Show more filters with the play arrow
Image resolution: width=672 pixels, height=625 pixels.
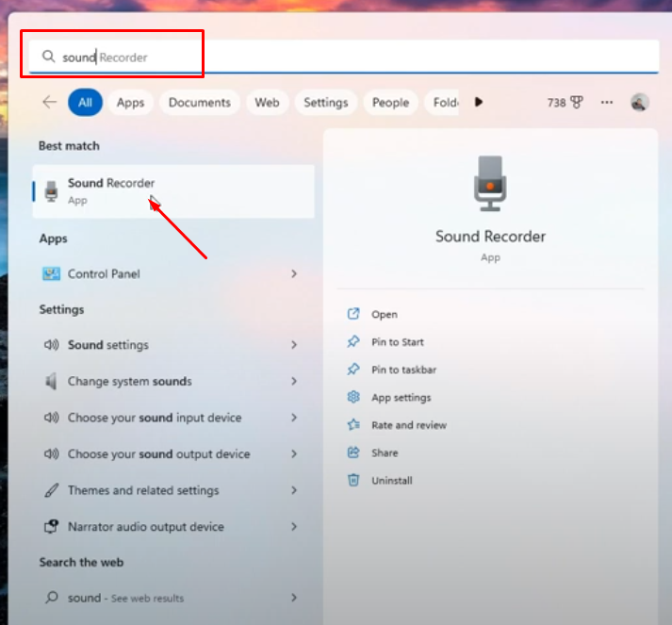click(x=479, y=102)
